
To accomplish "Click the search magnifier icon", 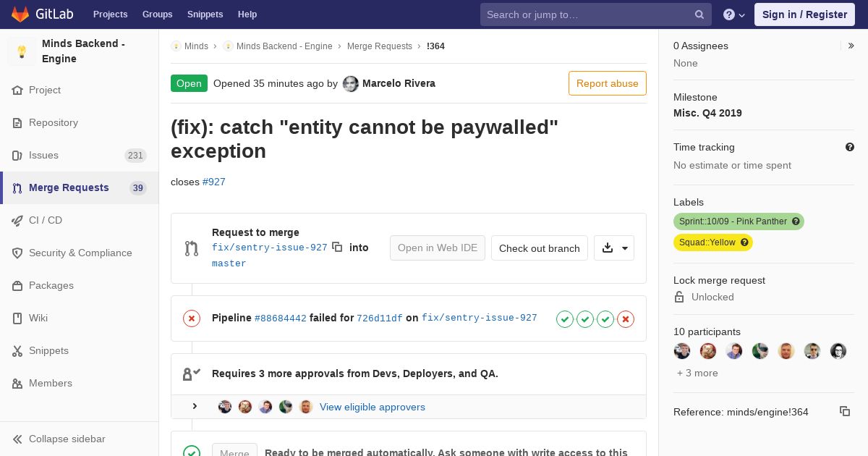I will [x=699, y=14].
